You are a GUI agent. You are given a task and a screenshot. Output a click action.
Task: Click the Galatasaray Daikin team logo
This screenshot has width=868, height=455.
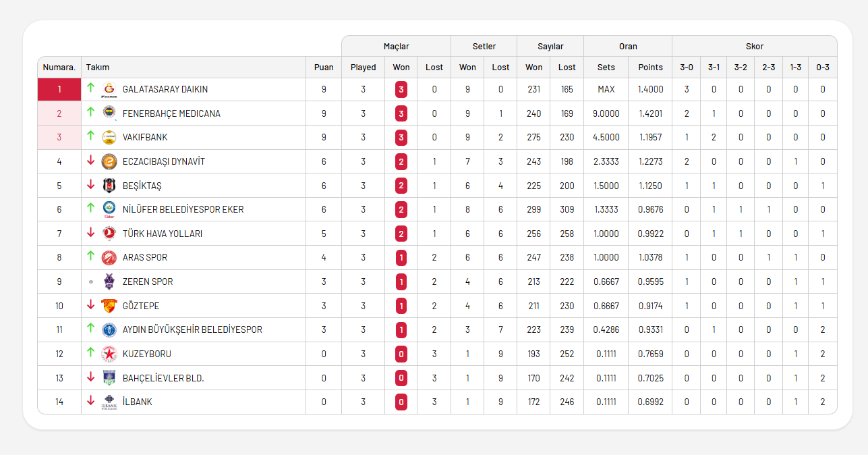[109, 90]
